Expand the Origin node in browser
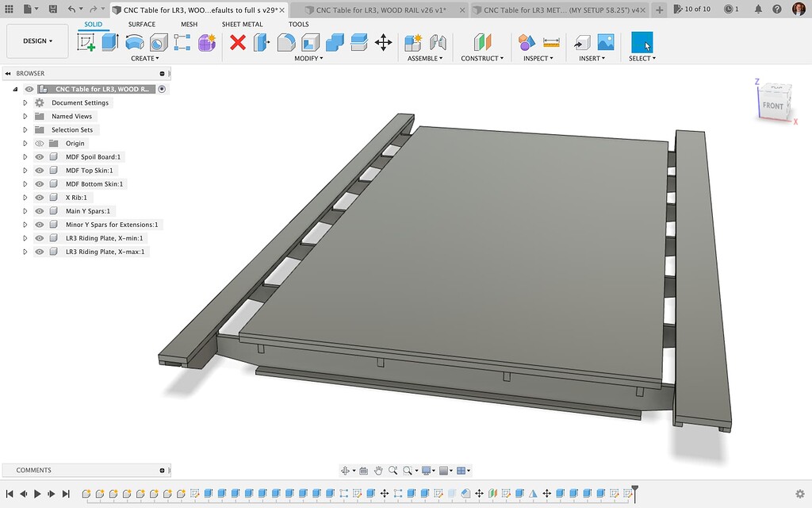This screenshot has height=508, width=812. point(25,143)
